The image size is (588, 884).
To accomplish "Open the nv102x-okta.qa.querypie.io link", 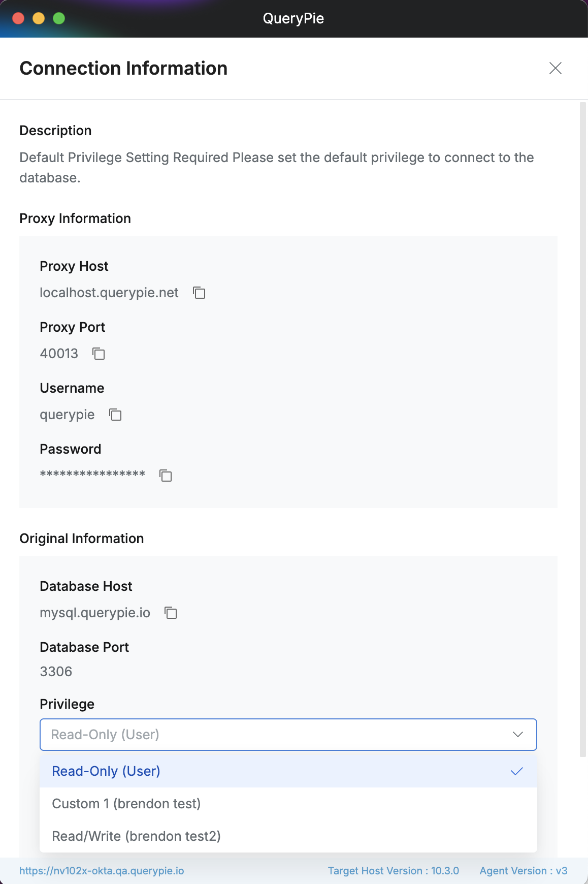I will coord(102,871).
